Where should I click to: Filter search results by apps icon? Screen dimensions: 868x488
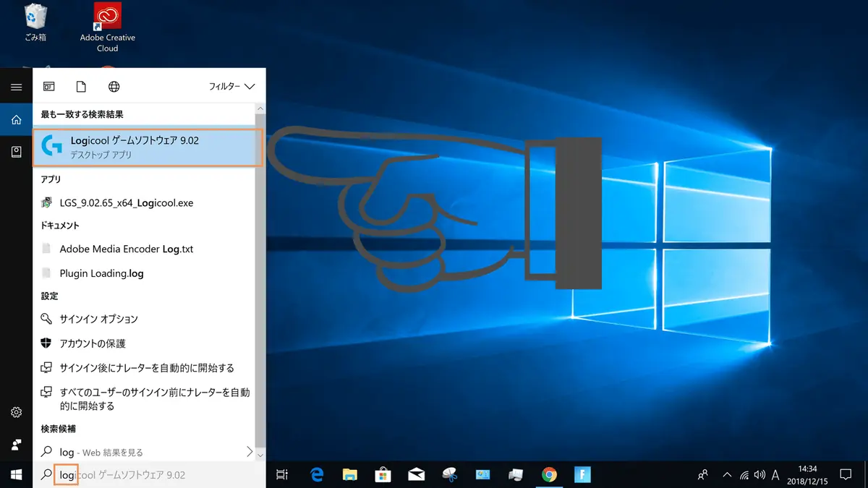click(x=49, y=87)
